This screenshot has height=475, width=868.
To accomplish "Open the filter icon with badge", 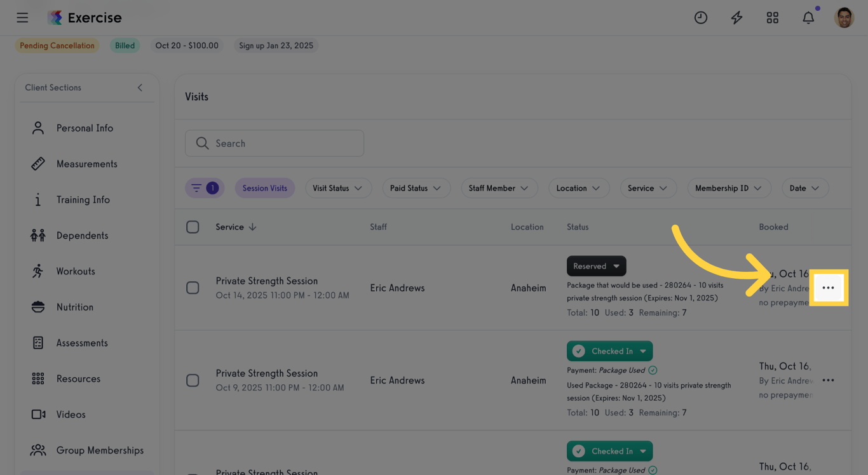I will 205,188.
